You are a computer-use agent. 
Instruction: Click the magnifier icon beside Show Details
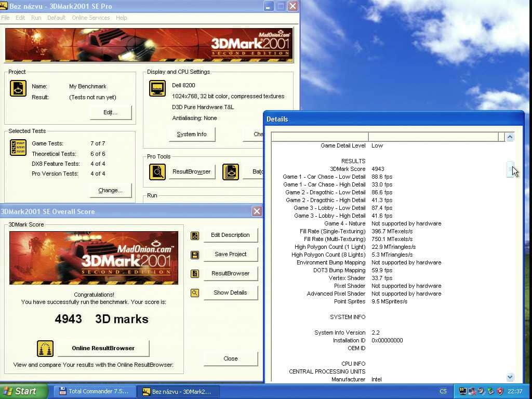[x=195, y=293]
